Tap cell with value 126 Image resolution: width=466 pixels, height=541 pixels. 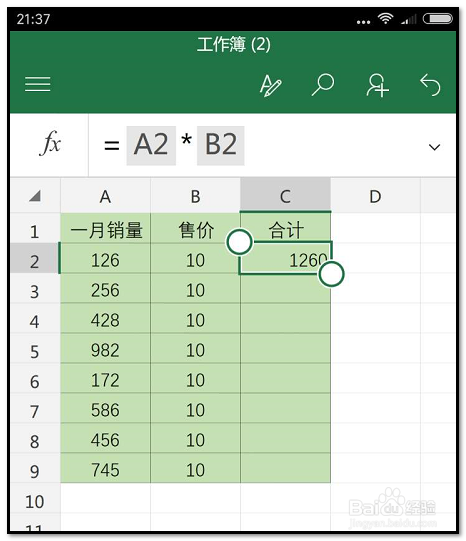[x=106, y=259]
